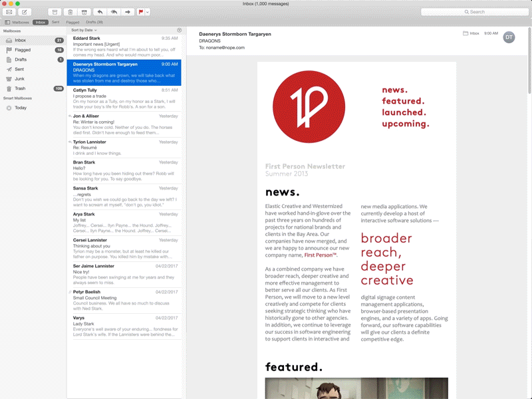Image resolution: width=532 pixels, height=399 pixels.
Task: Switch to Sent favorites tab
Action: [55, 22]
